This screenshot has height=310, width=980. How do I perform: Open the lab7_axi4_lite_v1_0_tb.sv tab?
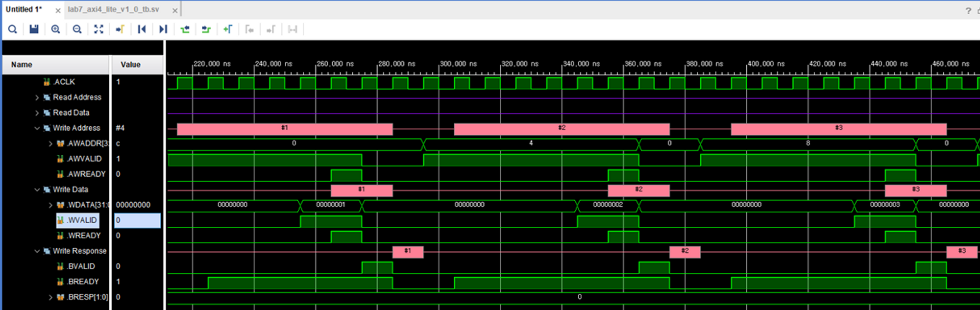pyautogui.click(x=114, y=9)
